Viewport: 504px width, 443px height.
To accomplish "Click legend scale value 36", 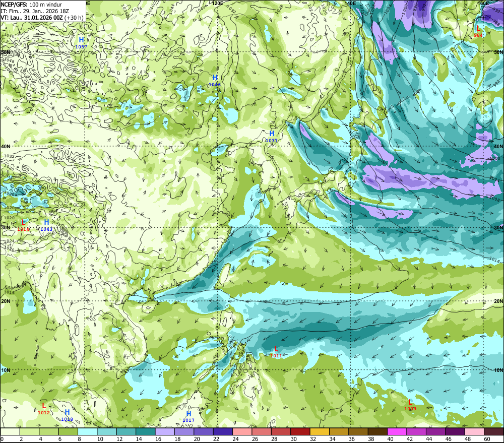I will tap(351, 439).
